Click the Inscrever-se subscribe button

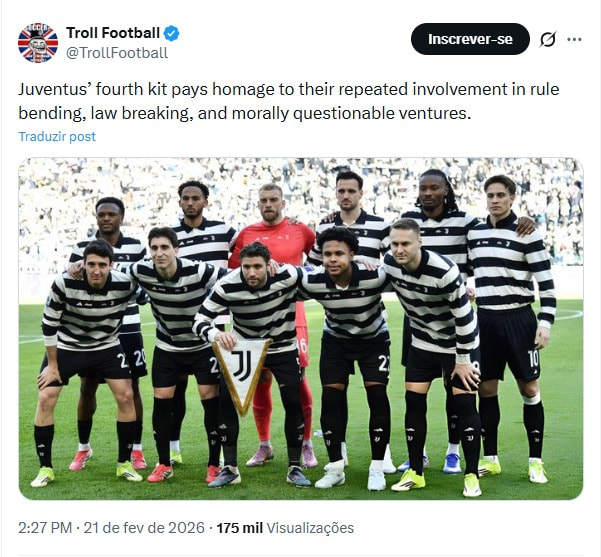click(470, 39)
